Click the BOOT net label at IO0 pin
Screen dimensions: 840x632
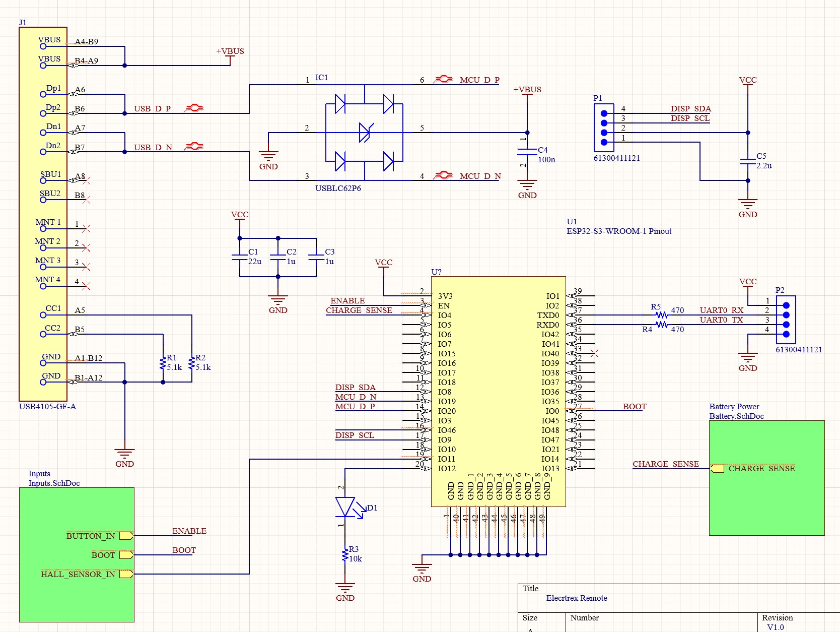(x=635, y=406)
